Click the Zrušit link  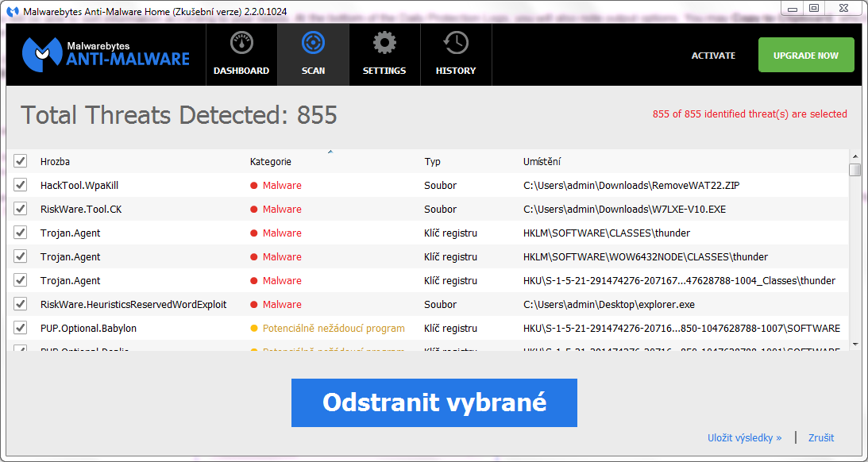tap(821, 437)
